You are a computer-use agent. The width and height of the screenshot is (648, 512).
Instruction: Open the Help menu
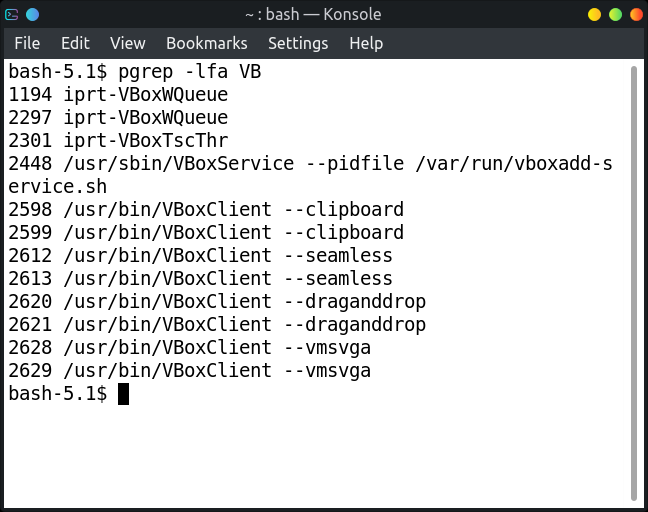366,43
